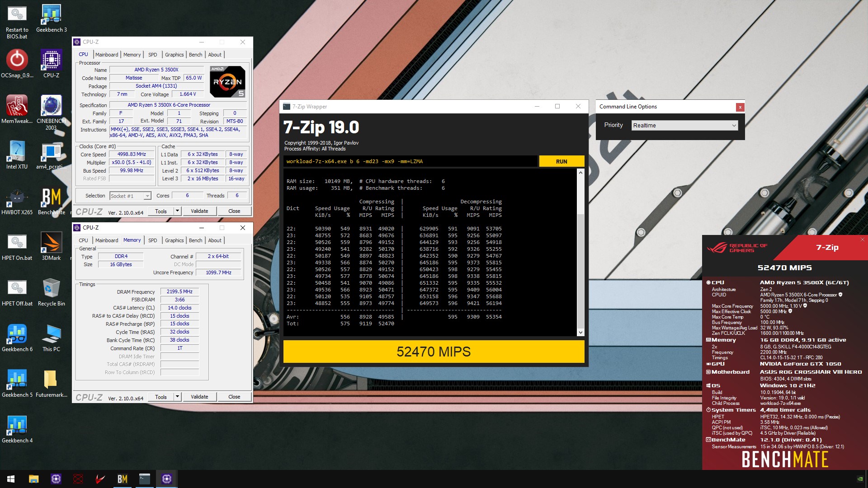Open the Socket #1 selection dropdown
The image size is (868, 488).
click(x=130, y=196)
